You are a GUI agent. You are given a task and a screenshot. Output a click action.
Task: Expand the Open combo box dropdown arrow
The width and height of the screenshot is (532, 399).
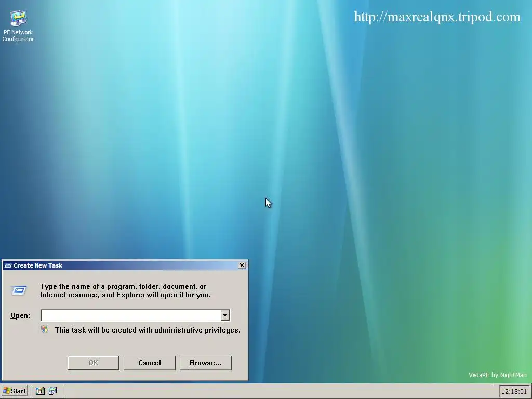[225, 315]
